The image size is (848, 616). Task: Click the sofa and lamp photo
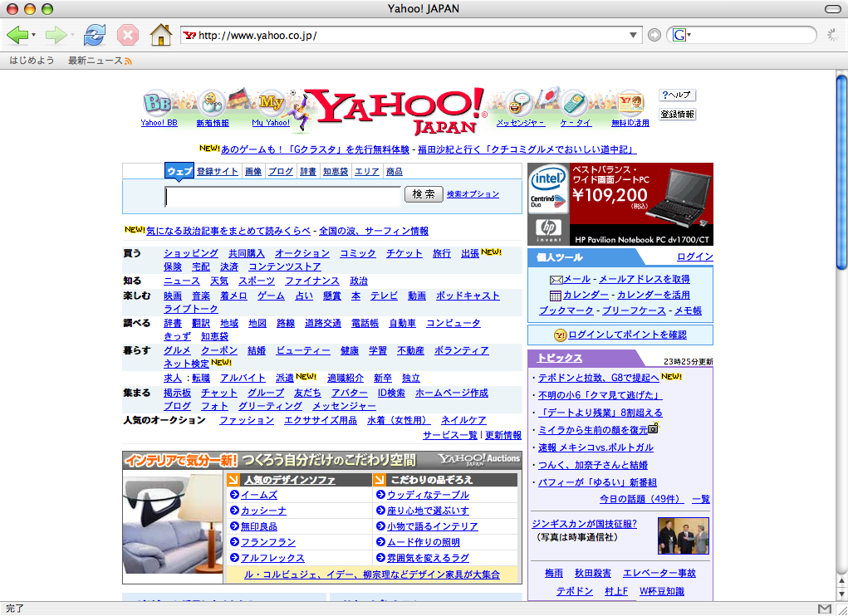tap(173, 526)
